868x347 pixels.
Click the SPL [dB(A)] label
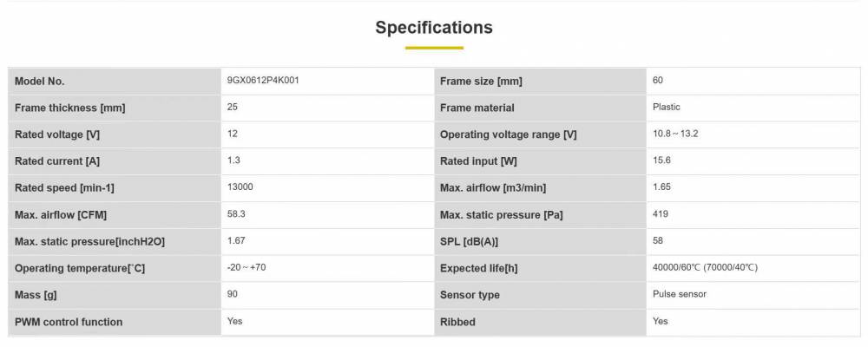[470, 242]
